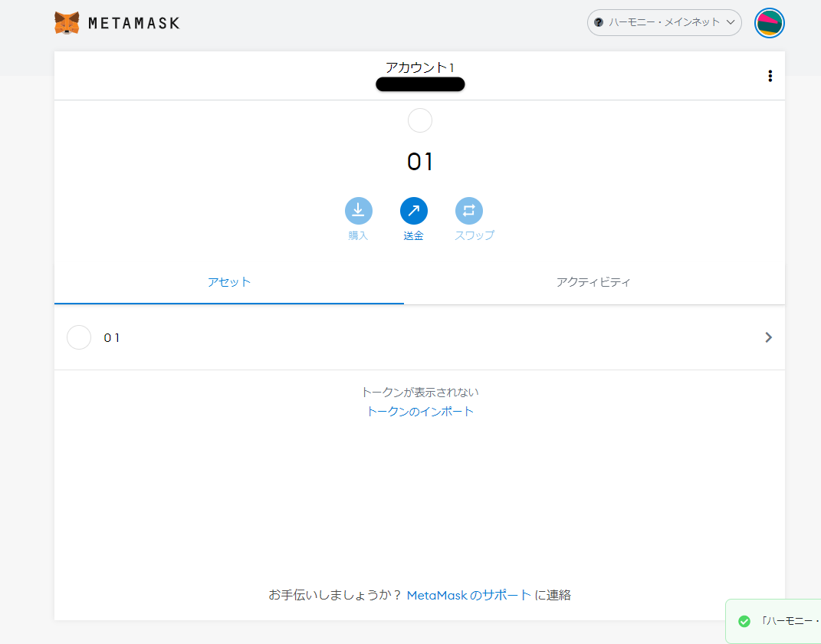This screenshot has width=821, height=644.
Task: Click the green checkmark in the notification
Action: click(x=744, y=621)
